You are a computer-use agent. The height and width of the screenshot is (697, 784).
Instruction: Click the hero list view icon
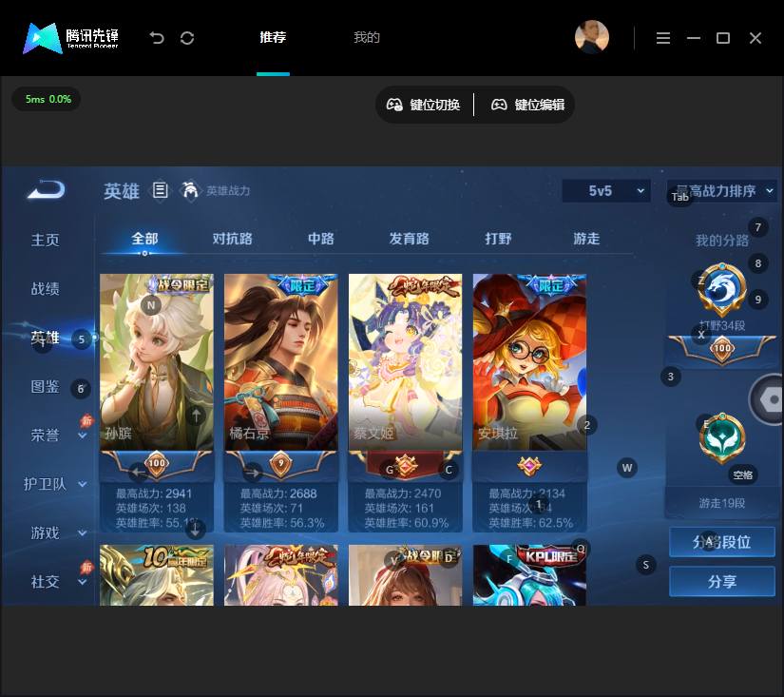160,190
